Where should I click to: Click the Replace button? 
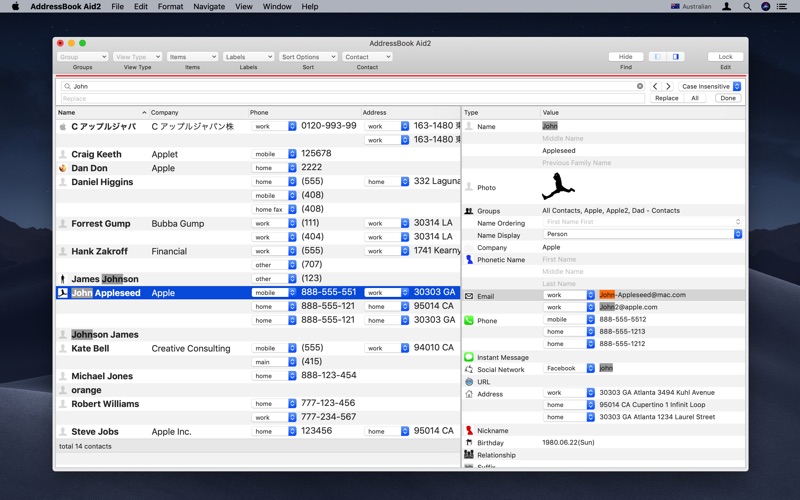point(667,98)
